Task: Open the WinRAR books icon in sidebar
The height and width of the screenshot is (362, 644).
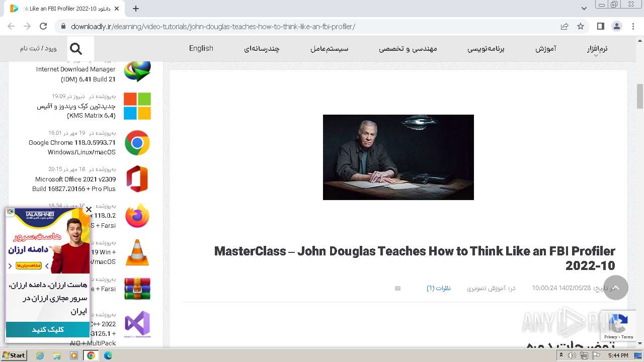Action: (x=137, y=289)
